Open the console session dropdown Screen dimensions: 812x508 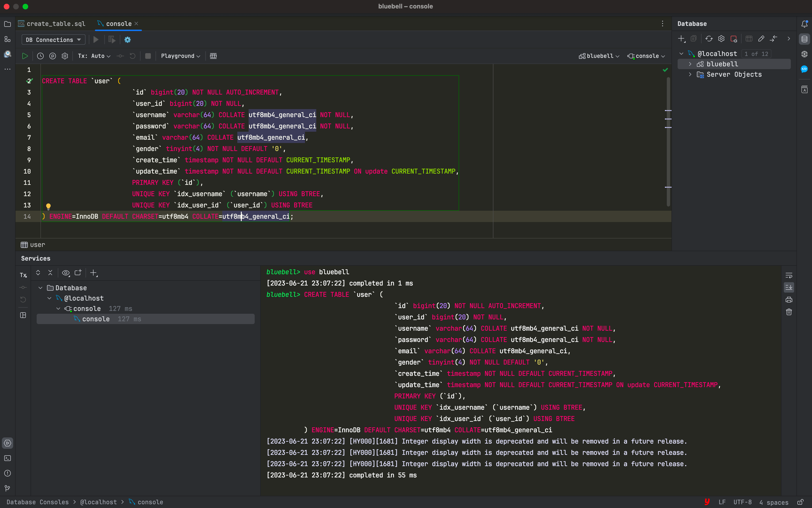tap(646, 56)
